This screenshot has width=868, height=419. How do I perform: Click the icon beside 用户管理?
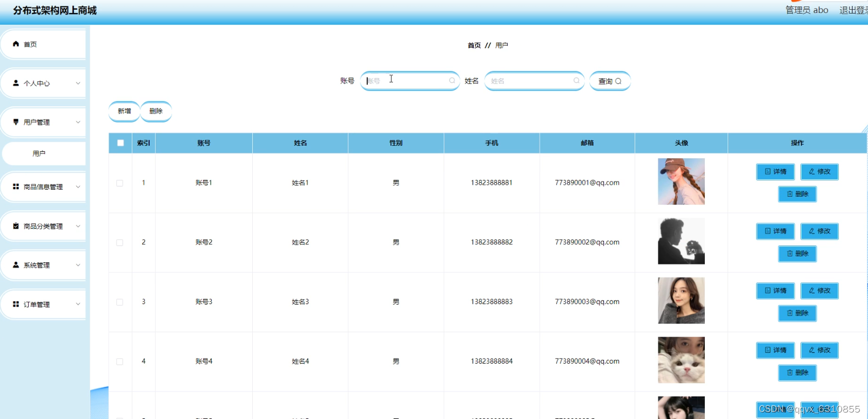pos(16,122)
